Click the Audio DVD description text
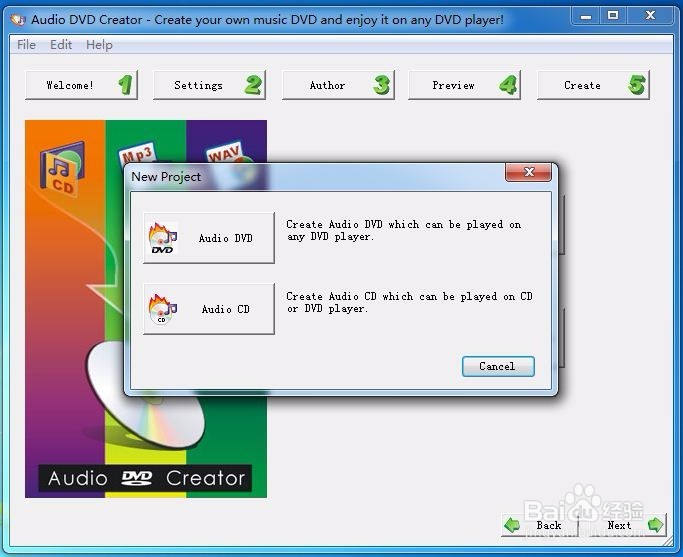The width and height of the screenshot is (683, 557). pyautogui.click(x=403, y=230)
